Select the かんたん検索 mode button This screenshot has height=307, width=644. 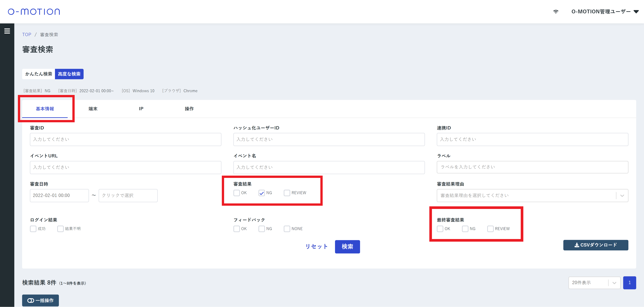tap(39, 74)
